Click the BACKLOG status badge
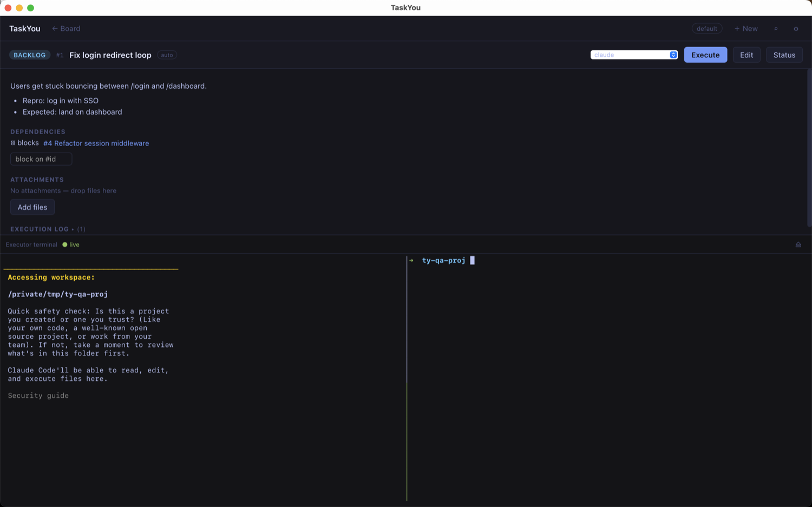812x507 pixels. (x=30, y=55)
